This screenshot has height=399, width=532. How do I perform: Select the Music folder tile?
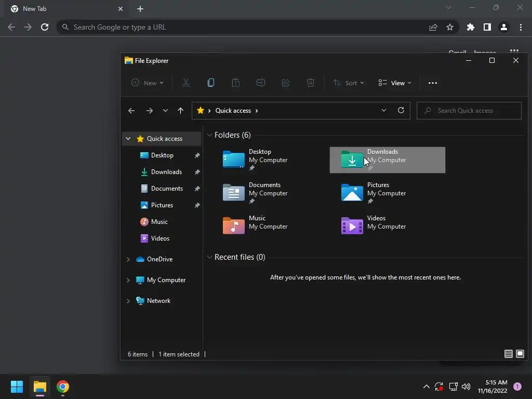pos(269,227)
